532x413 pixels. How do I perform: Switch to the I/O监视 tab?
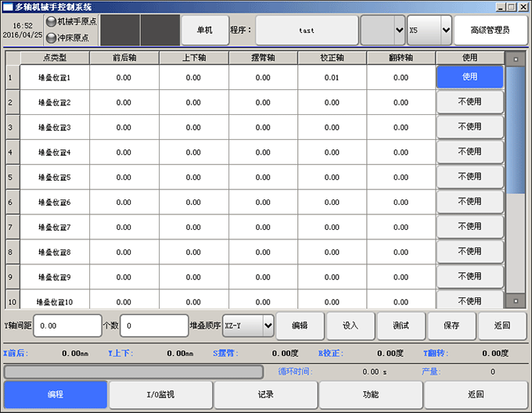[x=160, y=395]
